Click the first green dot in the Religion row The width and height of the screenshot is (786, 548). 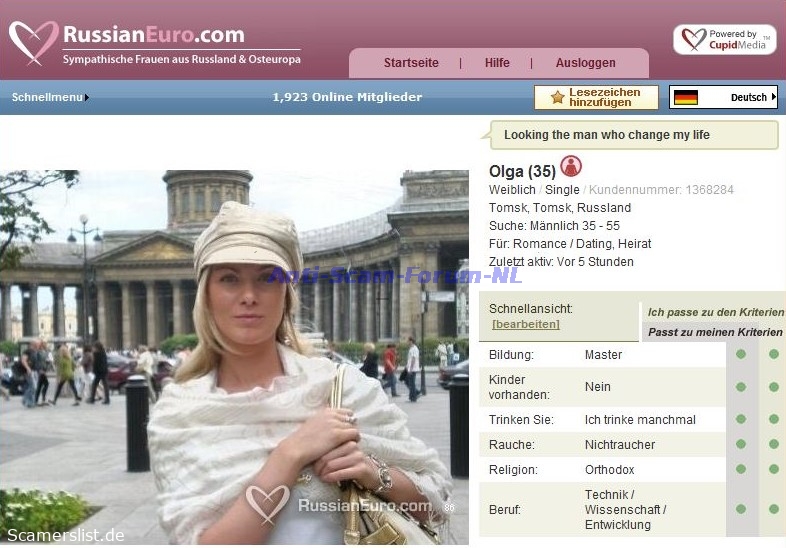[x=741, y=469]
